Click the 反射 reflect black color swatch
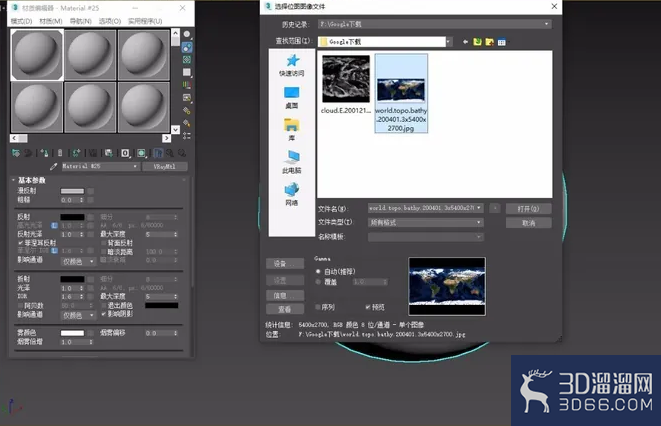The image size is (661, 426). [73, 217]
